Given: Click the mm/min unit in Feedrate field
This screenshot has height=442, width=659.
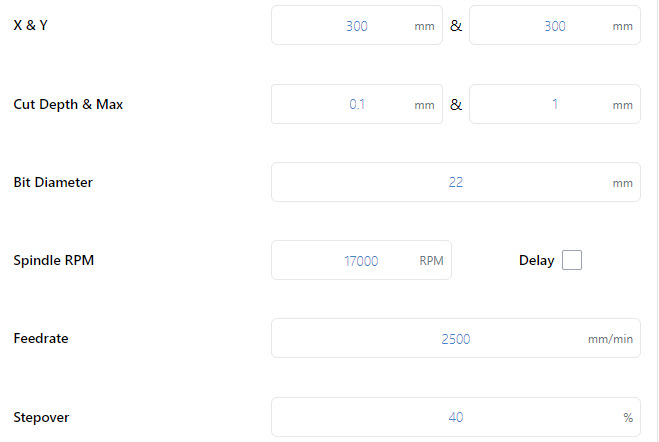Looking at the screenshot, I should point(610,339).
